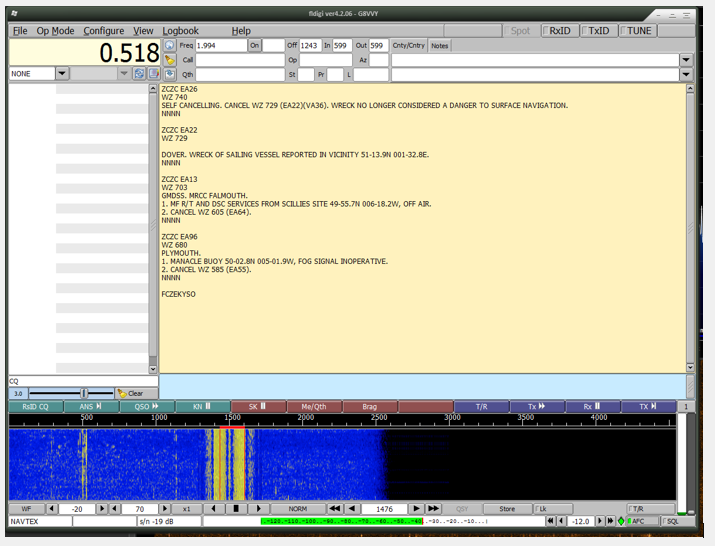Click the Clear broom button under CQ
The height and width of the screenshot is (546, 715).
coord(136,393)
